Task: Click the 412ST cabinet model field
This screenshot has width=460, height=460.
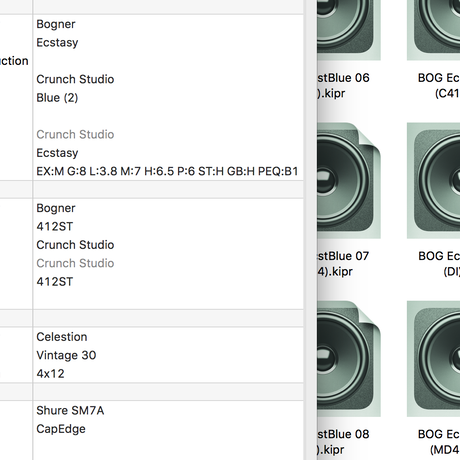Action: [54, 226]
